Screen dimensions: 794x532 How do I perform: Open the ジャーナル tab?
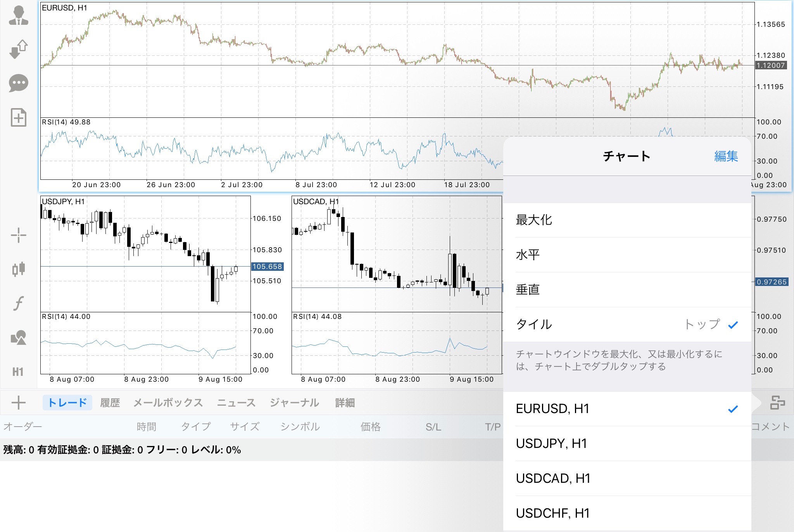click(295, 403)
